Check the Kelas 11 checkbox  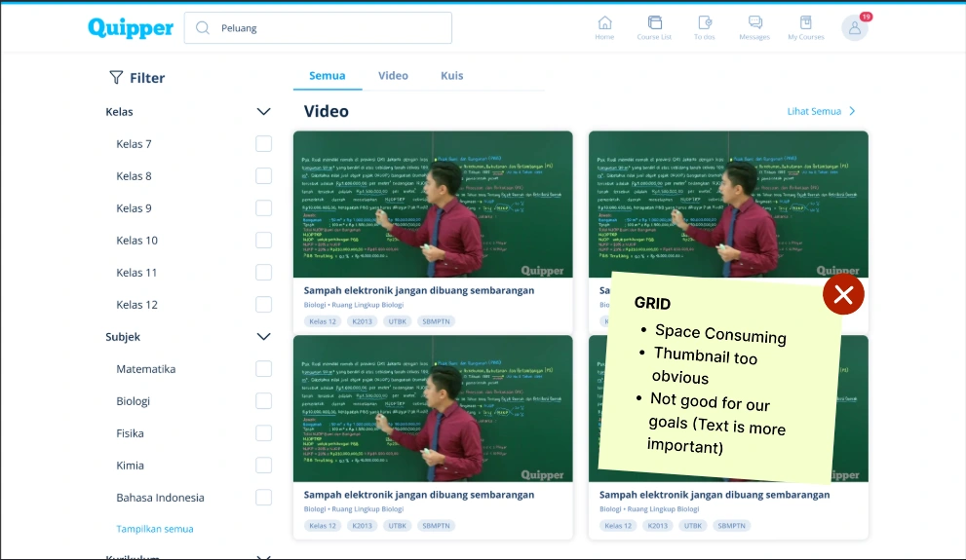[264, 272]
